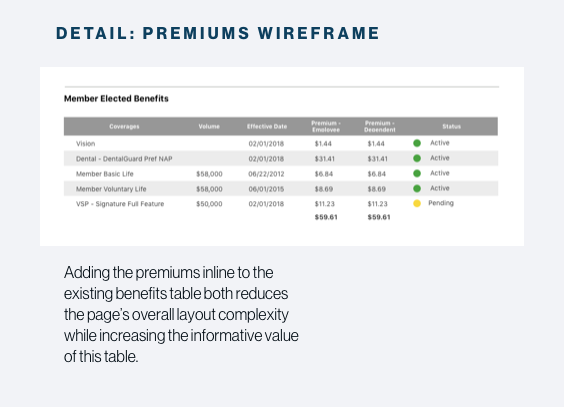Select the Premium - Dependent column header

click(379, 126)
